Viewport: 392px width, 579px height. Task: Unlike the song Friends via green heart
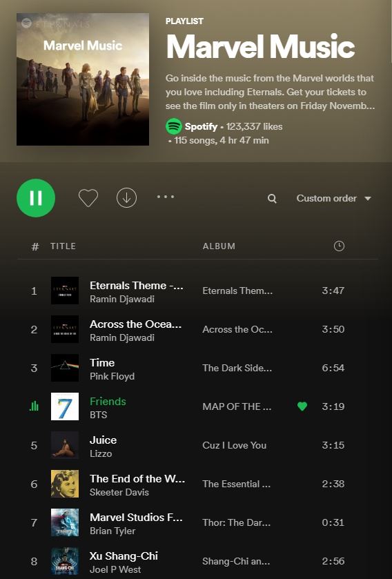pos(302,406)
